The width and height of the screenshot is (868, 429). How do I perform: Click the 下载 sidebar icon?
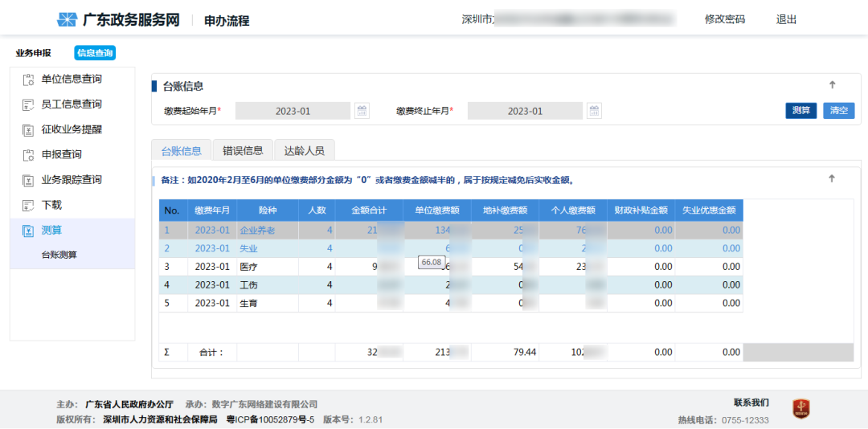[x=28, y=206]
